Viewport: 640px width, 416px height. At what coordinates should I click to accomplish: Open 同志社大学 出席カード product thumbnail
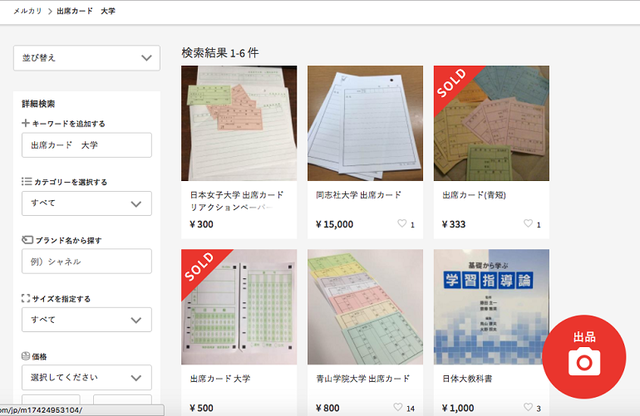tap(365, 123)
